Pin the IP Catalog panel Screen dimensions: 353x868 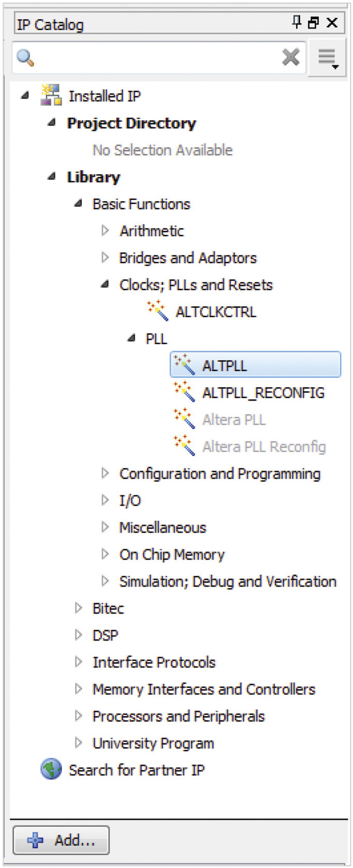297,22
